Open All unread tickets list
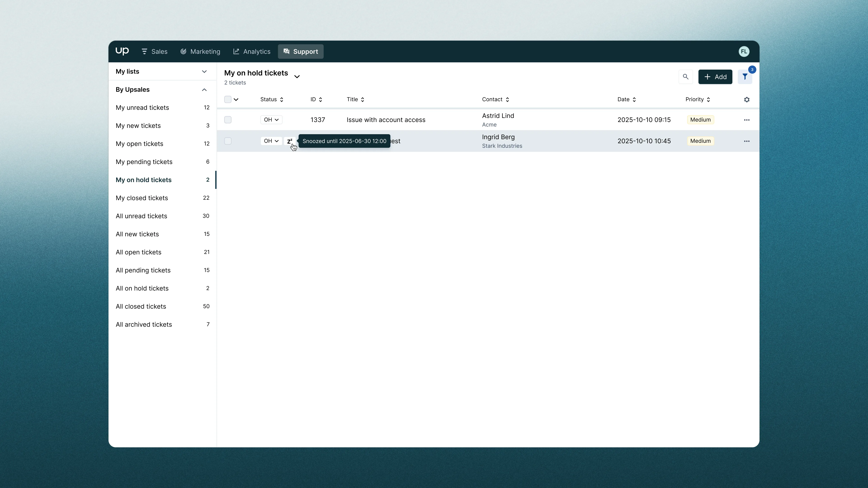 pyautogui.click(x=162, y=216)
